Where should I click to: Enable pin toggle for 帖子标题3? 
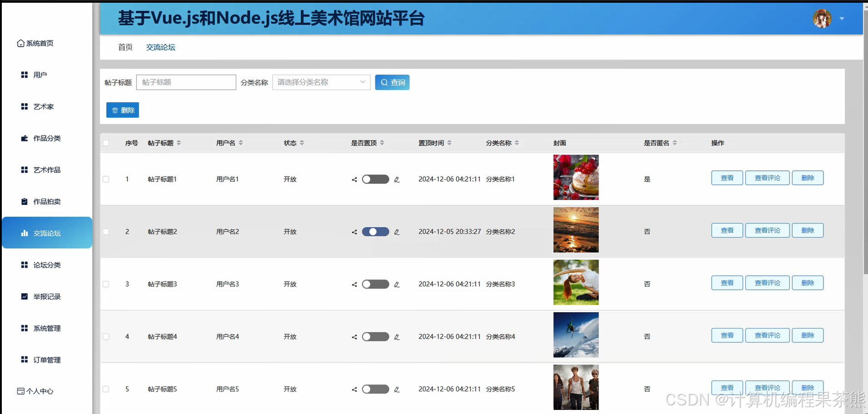click(x=375, y=284)
